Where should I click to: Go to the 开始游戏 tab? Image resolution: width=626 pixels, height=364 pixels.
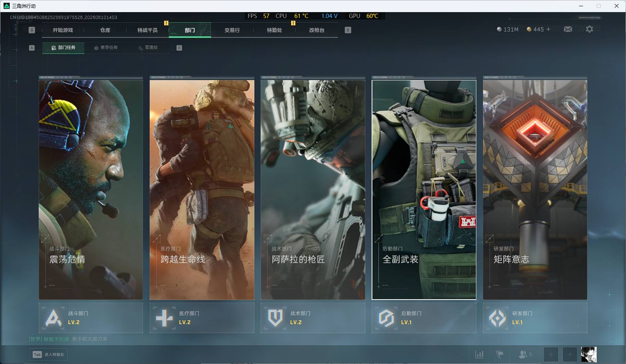coord(63,30)
